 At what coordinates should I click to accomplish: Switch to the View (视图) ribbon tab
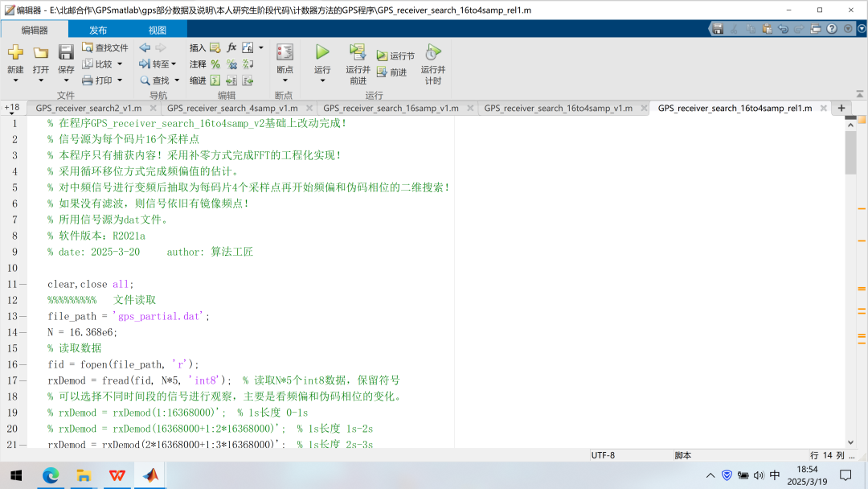click(x=158, y=30)
